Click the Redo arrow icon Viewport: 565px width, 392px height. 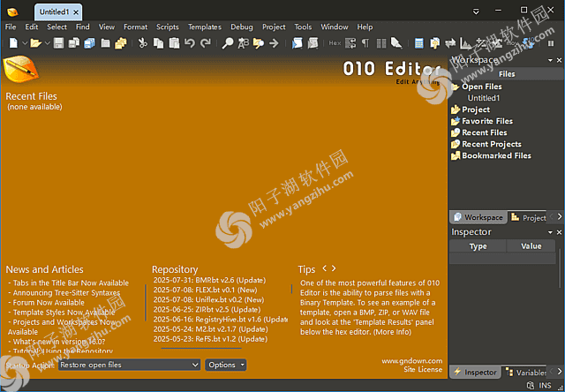pyautogui.click(x=206, y=43)
